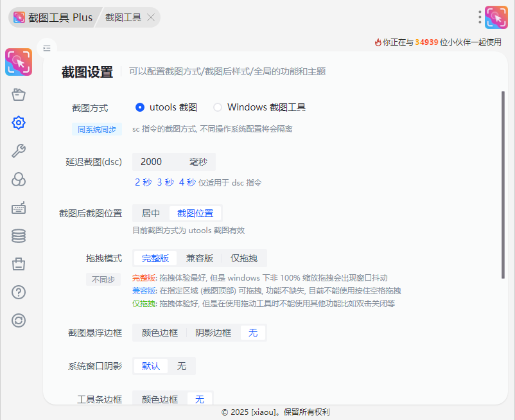Select the utools 截图 radio option
This screenshot has width=515, height=420.
pos(166,107)
